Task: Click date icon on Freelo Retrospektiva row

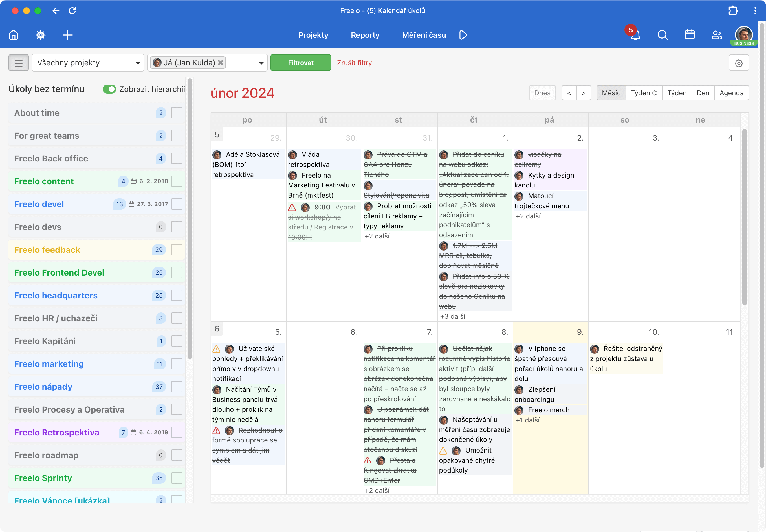Action: (x=133, y=432)
